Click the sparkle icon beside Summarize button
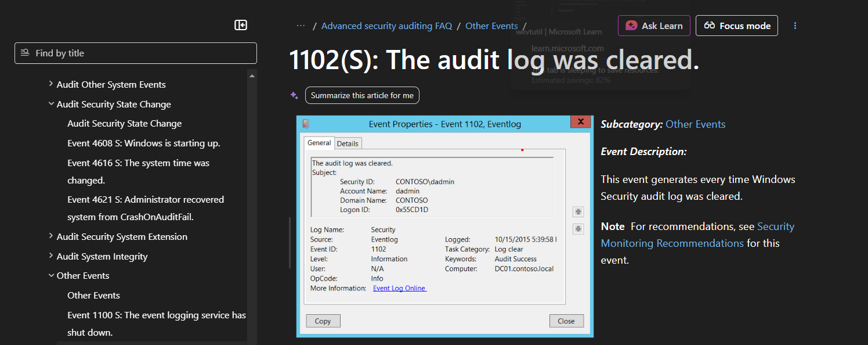The image size is (868, 345). tap(294, 95)
